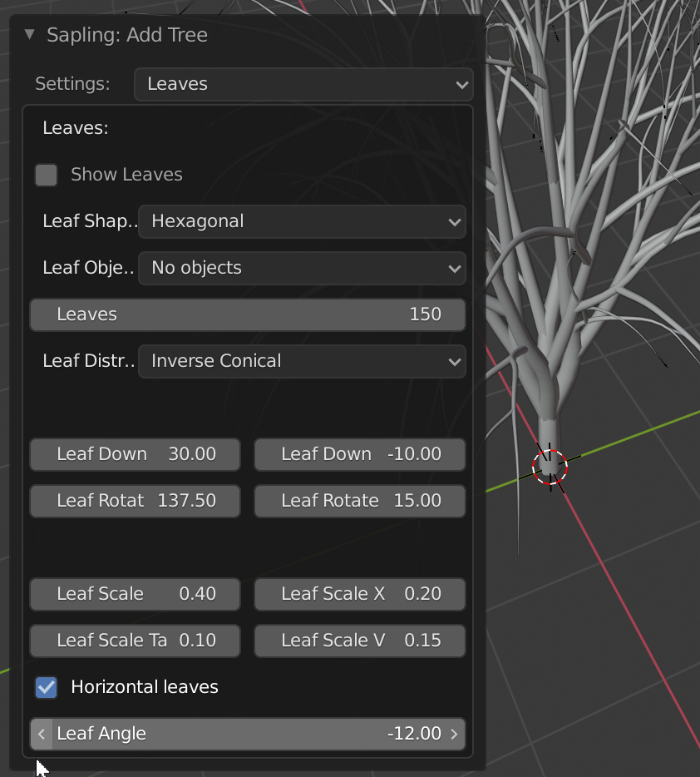
Task: Click the Leaf Scale 0.40 field
Action: coord(136,594)
